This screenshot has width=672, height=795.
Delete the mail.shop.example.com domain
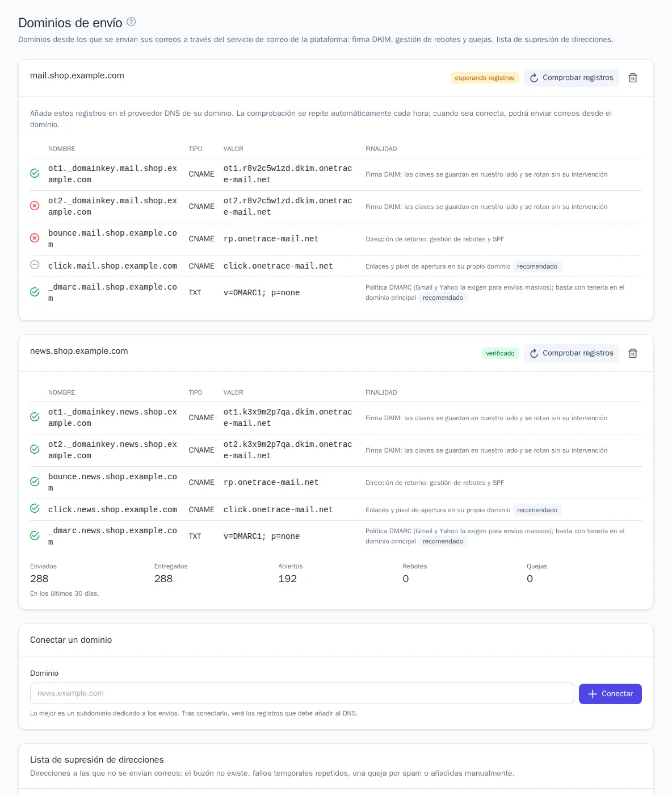[x=633, y=78]
